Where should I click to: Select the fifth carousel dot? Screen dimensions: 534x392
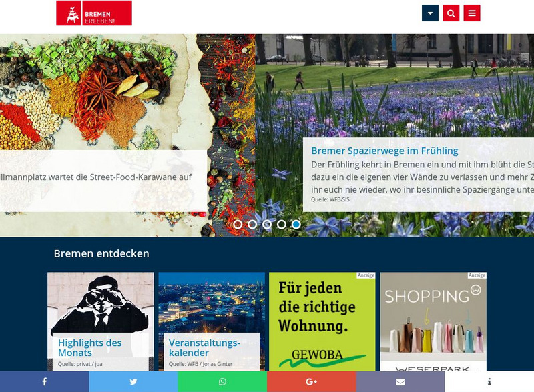coord(296,225)
